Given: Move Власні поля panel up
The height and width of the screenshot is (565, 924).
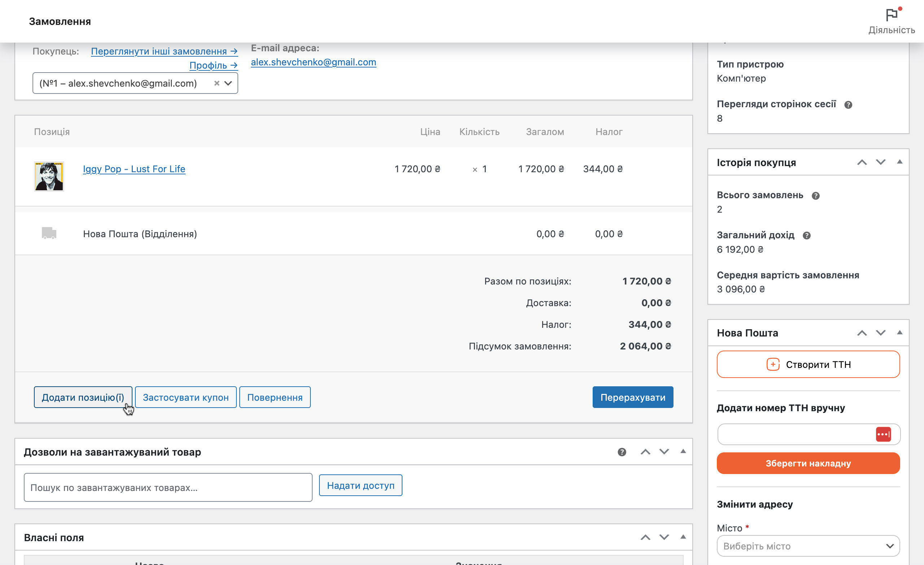Looking at the screenshot, I should 645,538.
